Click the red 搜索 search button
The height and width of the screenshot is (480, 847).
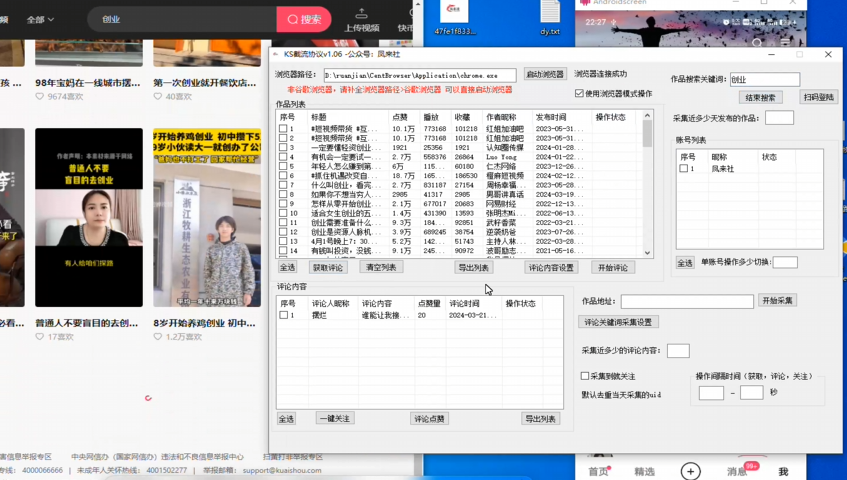(304, 19)
